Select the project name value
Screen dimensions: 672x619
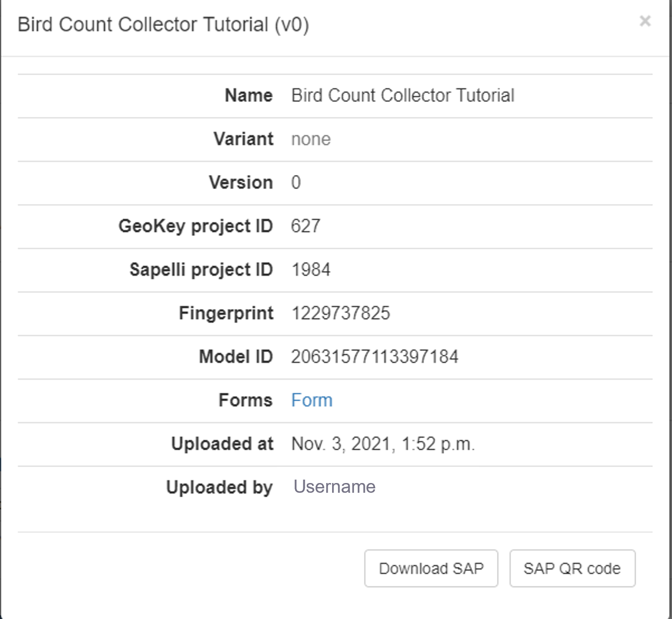coord(402,96)
